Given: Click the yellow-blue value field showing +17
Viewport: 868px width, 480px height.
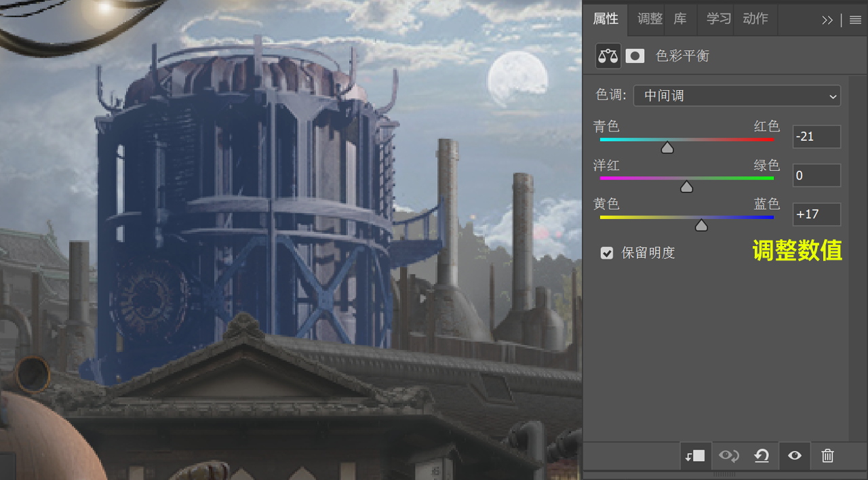Looking at the screenshot, I should (x=816, y=214).
